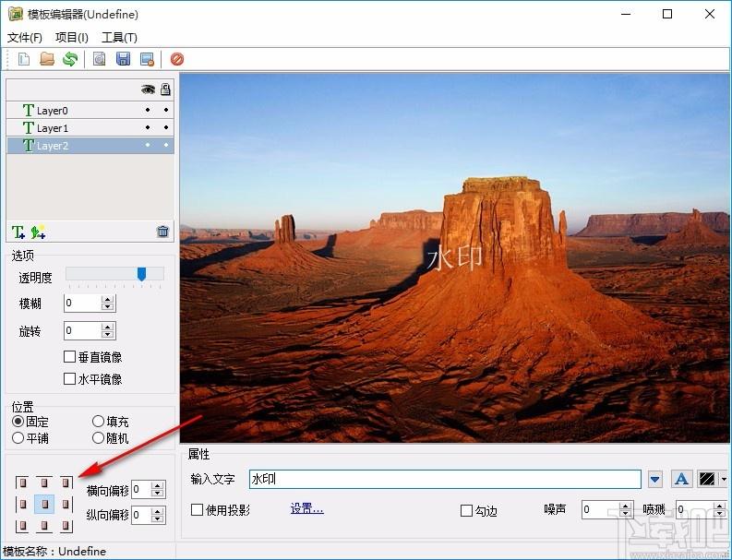Decrease the 旋转 value with the down arrow

108,334
